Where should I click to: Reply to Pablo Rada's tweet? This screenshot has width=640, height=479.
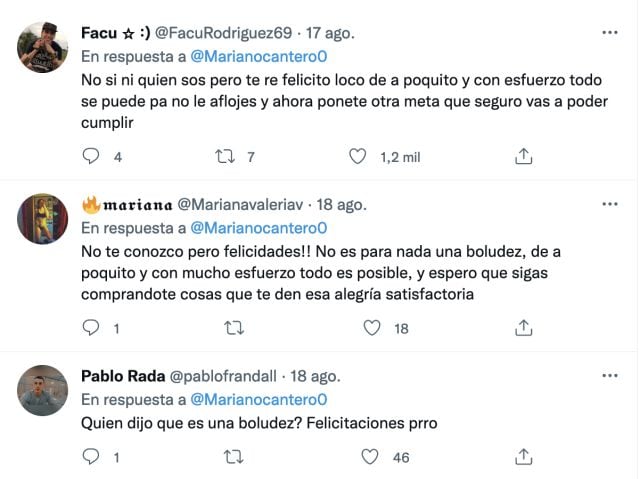click(x=91, y=457)
